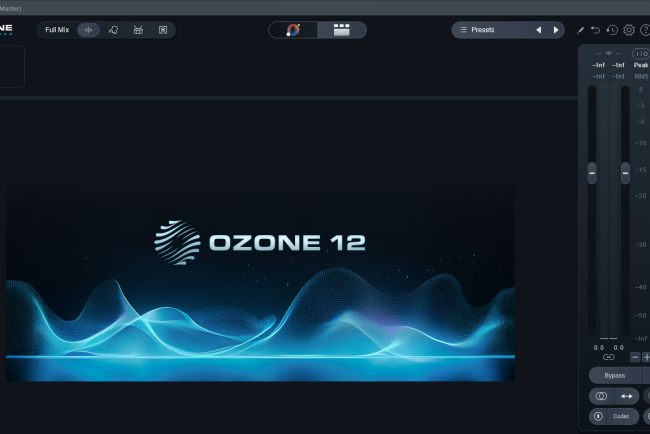
Task: Select the vocal head icon
Action: pyautogui.click(x=114, y=30)
